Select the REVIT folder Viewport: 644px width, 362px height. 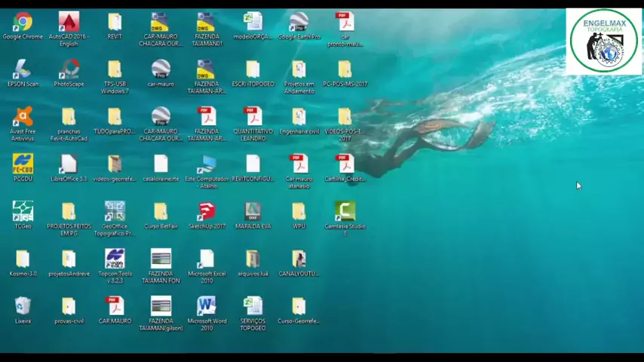point(115,23)
